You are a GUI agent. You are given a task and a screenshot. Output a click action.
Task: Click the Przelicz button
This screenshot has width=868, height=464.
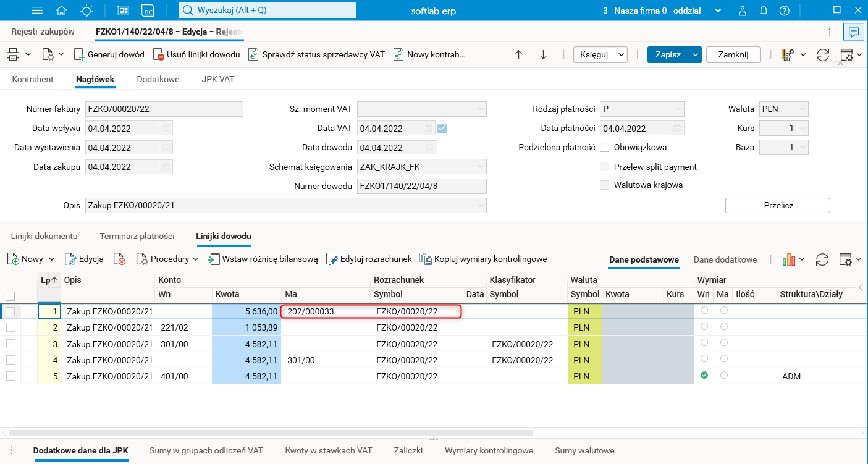point(777,205)
